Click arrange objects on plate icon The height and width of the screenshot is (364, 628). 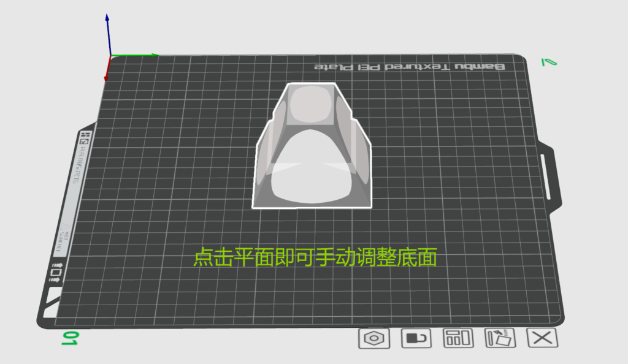458,338
